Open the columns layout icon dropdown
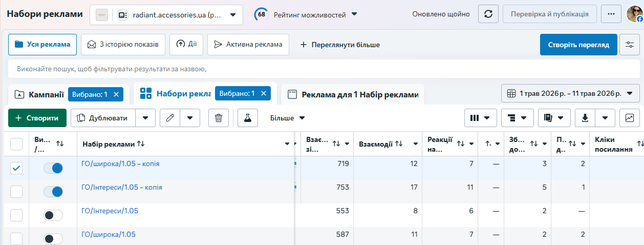 [481, 118]
